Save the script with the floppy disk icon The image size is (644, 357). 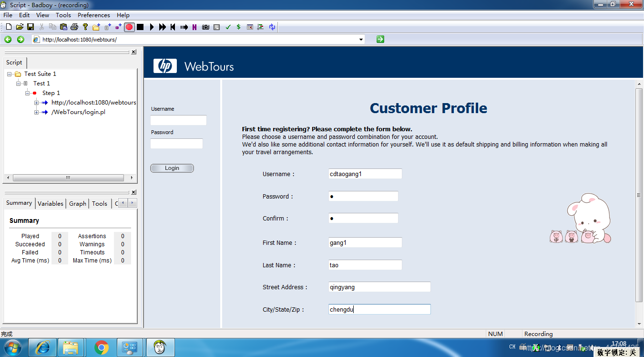pyautogui.click(x=31, y=27)
